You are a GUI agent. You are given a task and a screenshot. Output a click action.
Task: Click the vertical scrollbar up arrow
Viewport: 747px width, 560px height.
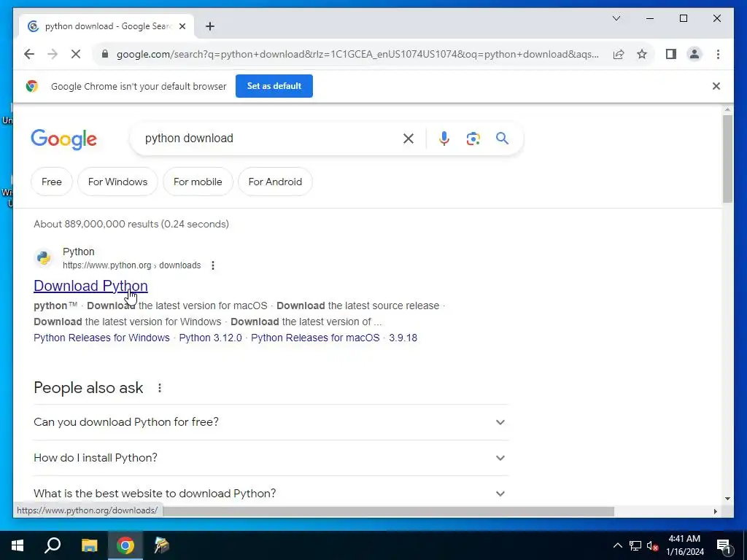(x=727, y=109)
